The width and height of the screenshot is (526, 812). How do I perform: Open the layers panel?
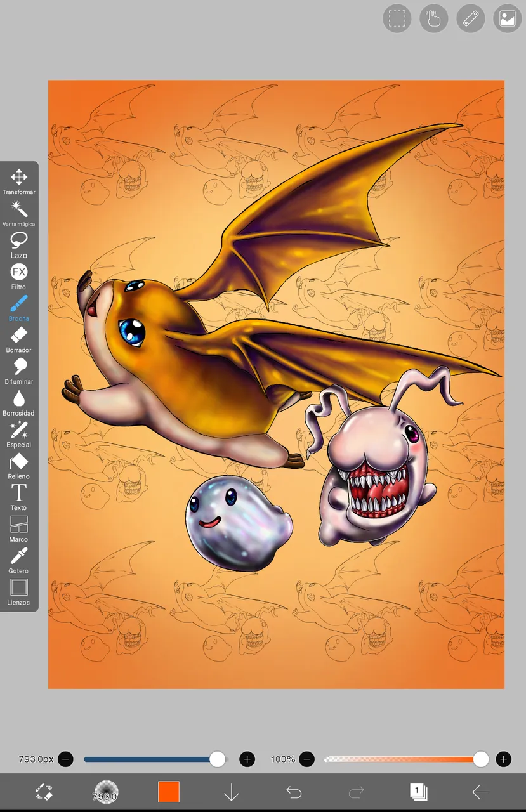click(x=419, y=792)
